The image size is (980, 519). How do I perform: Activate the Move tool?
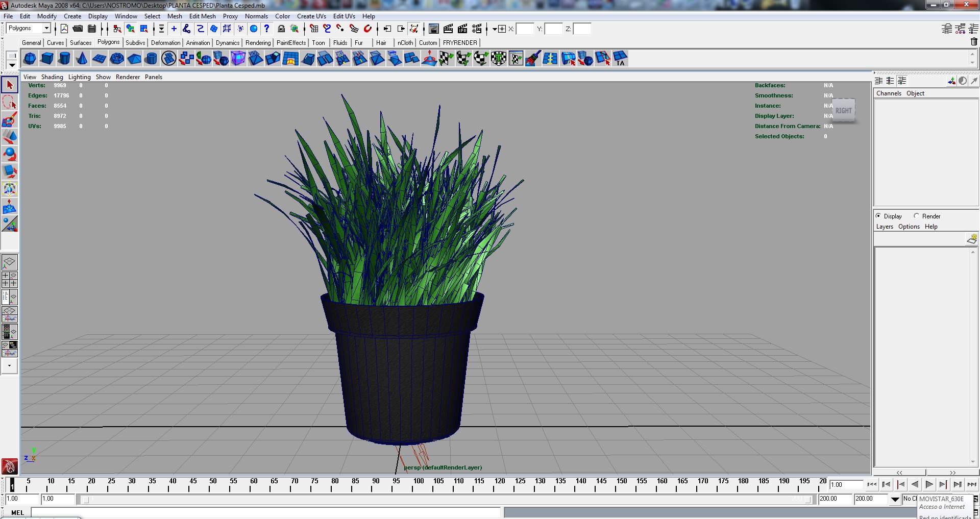(x=10, y=137)
